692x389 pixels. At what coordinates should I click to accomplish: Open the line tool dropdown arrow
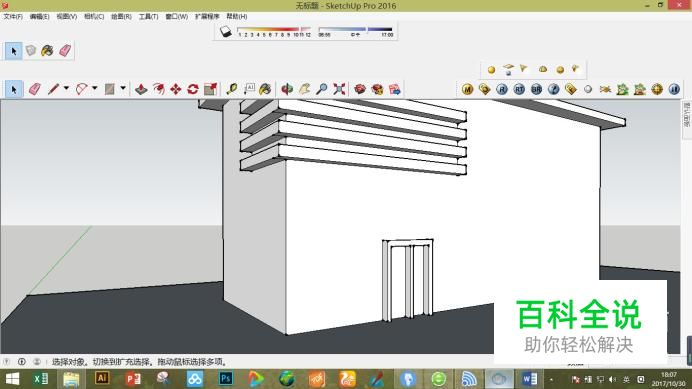click(66, 88)
